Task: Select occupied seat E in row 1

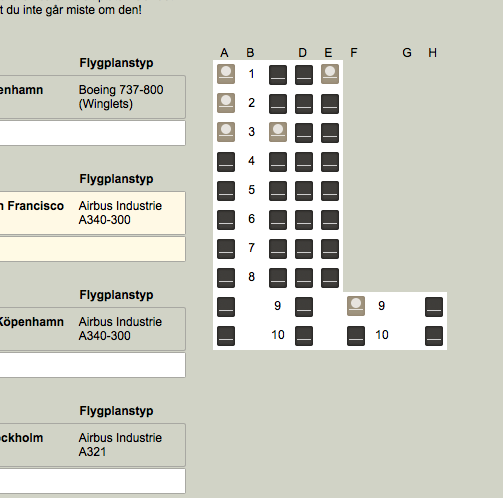Action: (330, 74)
